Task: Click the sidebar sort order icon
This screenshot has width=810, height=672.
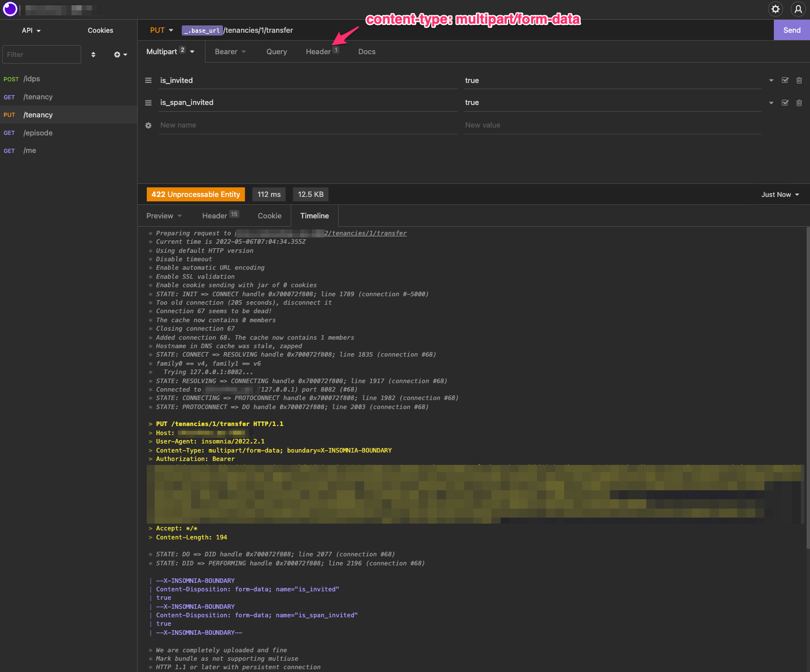Action: (x=93, y=55)
